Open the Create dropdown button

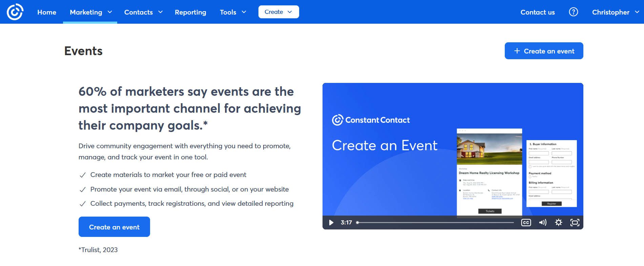click(x=278, y=12)
